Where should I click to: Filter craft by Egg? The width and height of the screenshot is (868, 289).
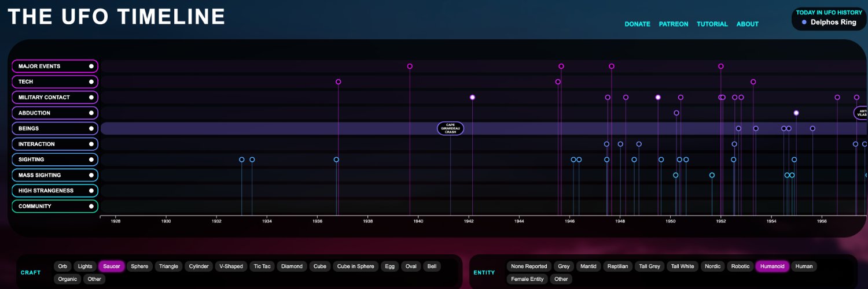[390, 266]
